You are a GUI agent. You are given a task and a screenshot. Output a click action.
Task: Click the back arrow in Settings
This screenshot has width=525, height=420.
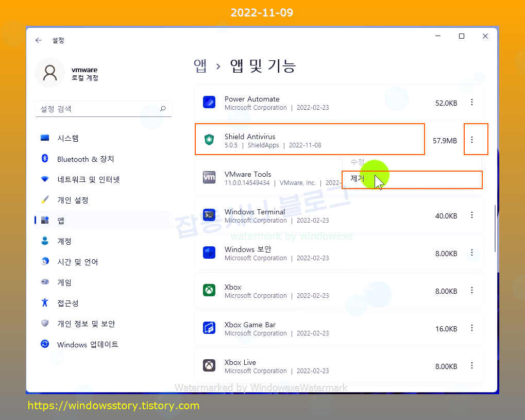point(39,40)
